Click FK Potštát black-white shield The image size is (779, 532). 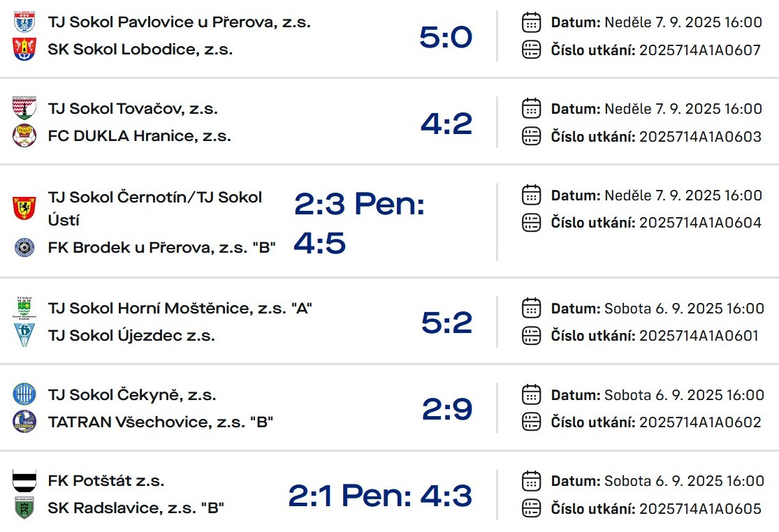[x=24, y=480]
